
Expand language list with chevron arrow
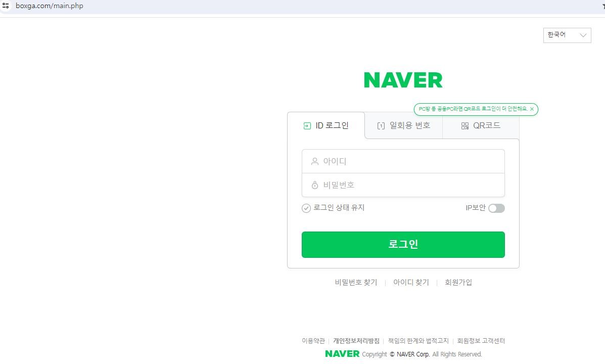pyautogui.click(x=583, y=35)
